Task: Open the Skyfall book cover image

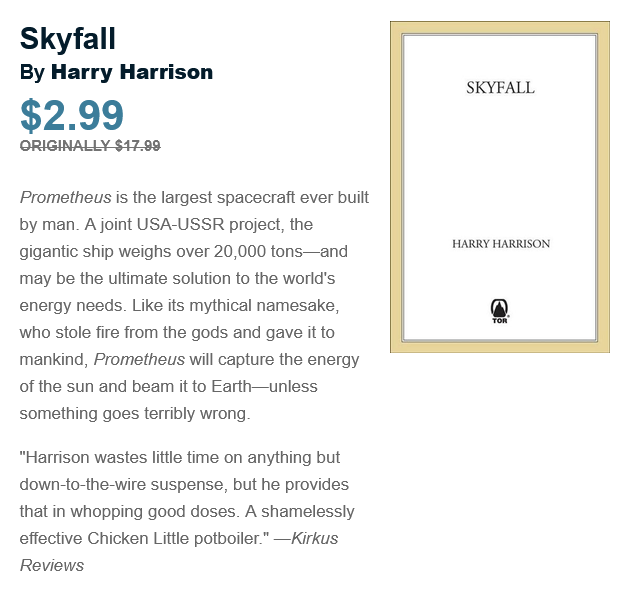Action: coord(500,187)
